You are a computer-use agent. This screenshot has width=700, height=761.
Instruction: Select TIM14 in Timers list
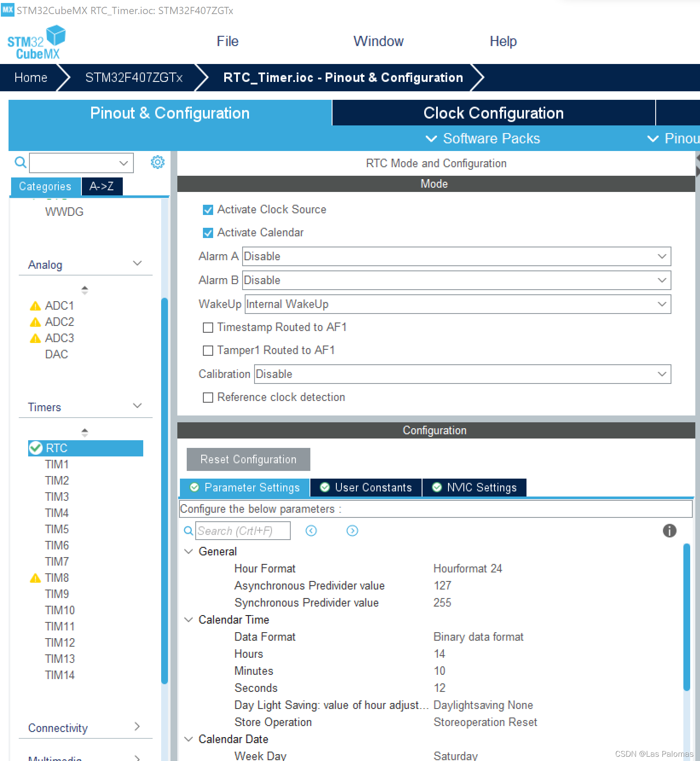point(60,675)
